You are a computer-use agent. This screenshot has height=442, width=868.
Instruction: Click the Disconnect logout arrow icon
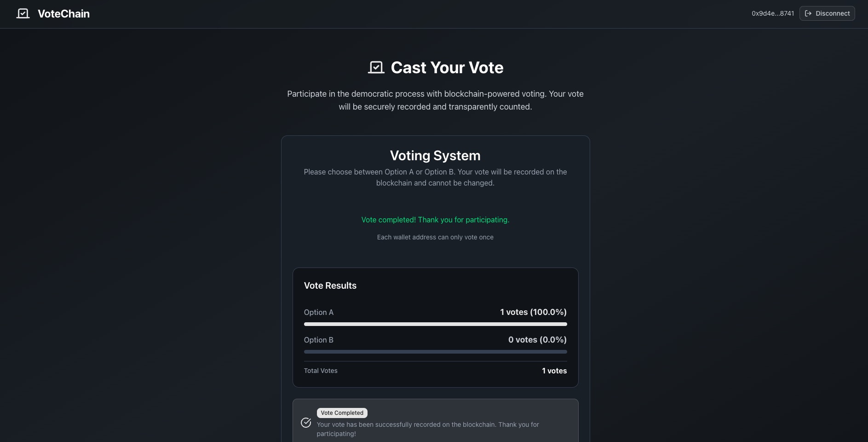coord(808,13)
